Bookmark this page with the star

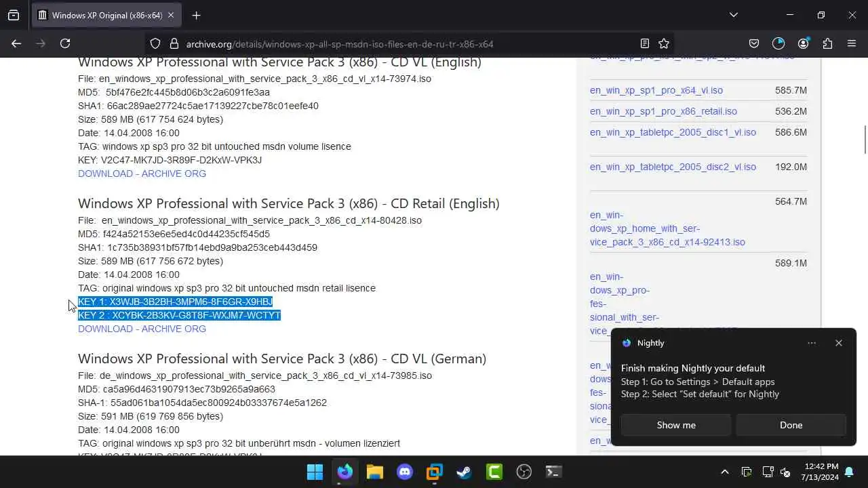(664, 43)
